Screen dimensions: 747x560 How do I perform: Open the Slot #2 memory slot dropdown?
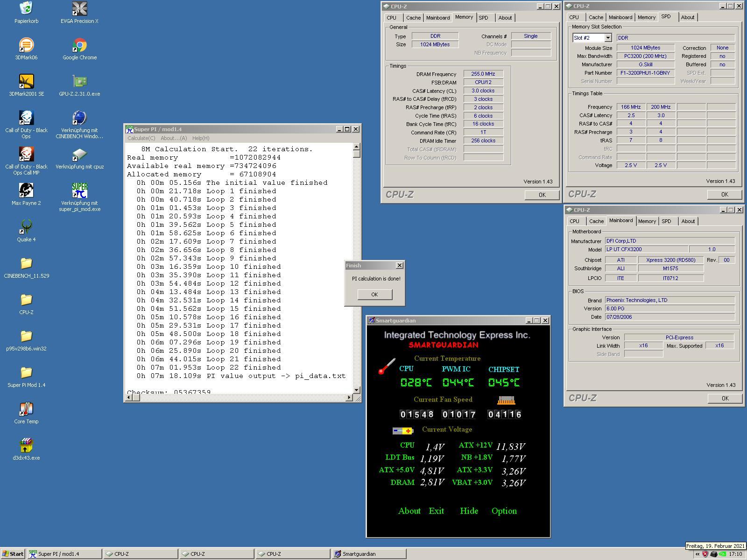(x=608, y=38)
